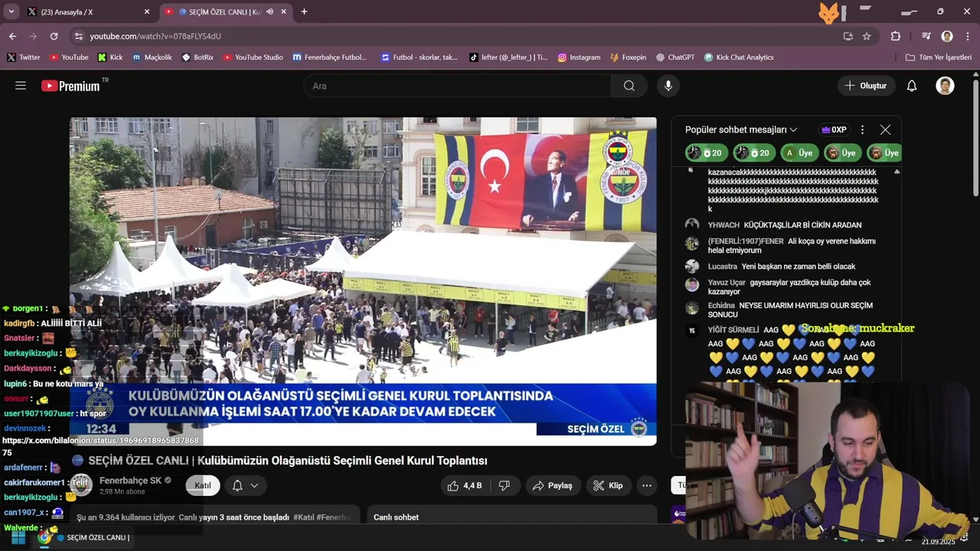Close the live chat panel

(885, 130)
